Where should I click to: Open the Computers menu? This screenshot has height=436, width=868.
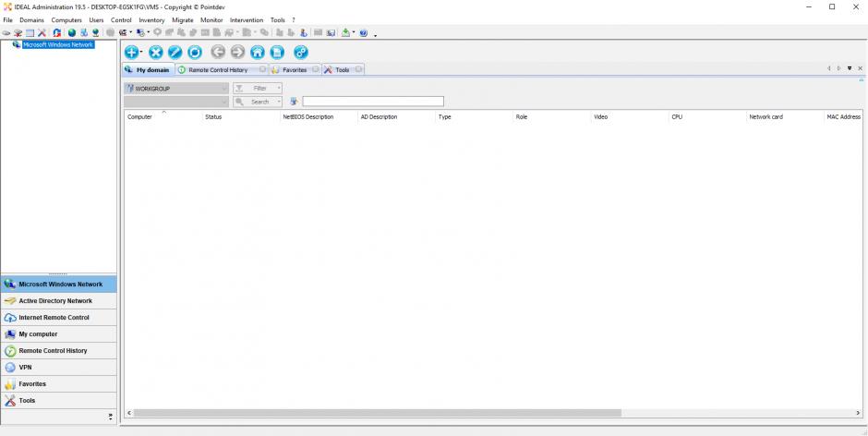66,20
